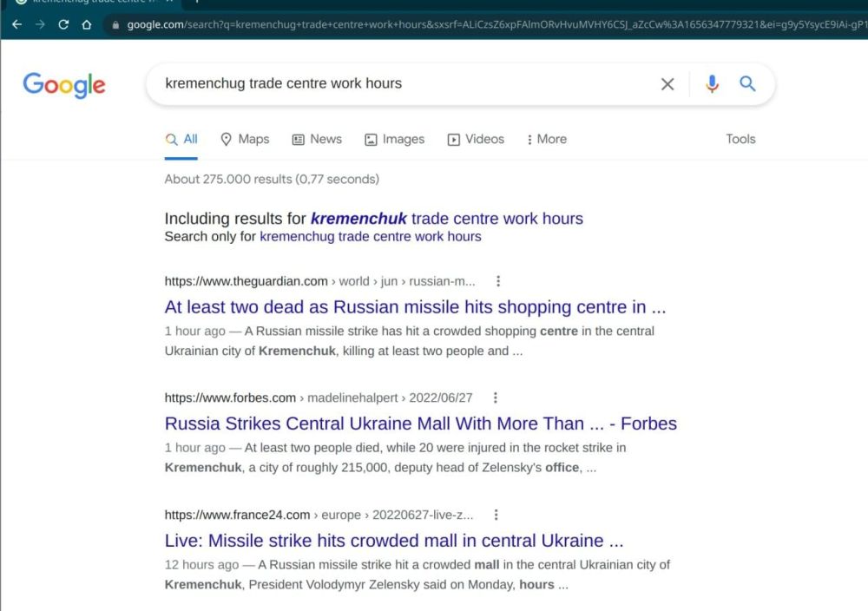Open options dots for Forbes result
The image size is (868, 611).
(496, 397)
